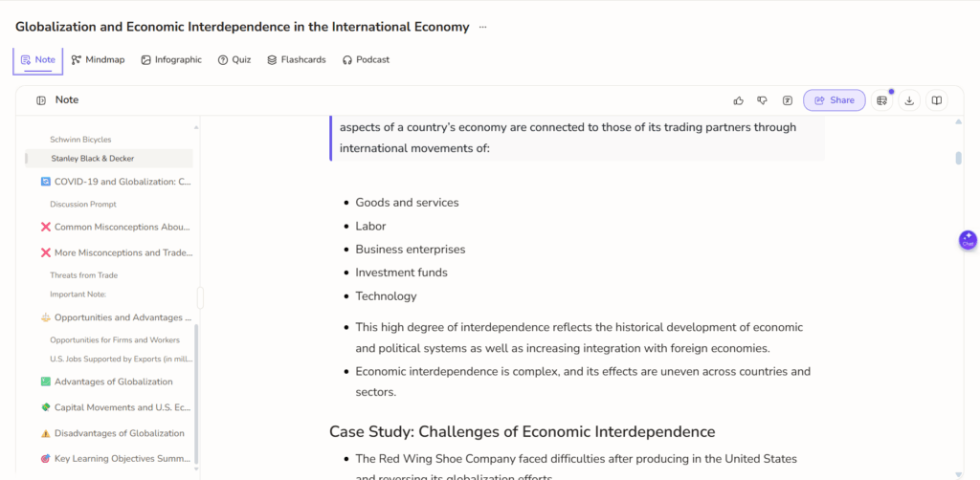Open the floating Chat assistant button
The width and height of the screenshot is (980, 480).
coord(968,240)
